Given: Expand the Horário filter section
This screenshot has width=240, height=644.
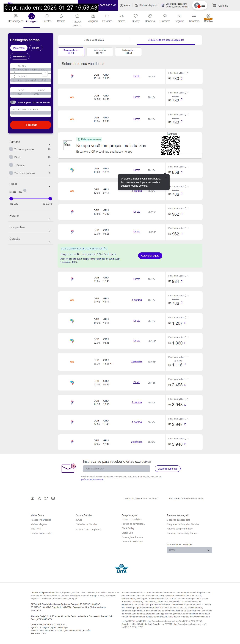Looking at the screenshot, I should point(49,219).
